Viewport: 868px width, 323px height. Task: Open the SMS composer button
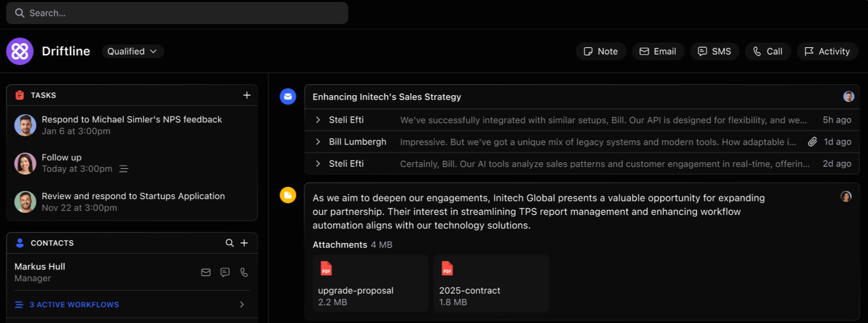coord(714,51)
